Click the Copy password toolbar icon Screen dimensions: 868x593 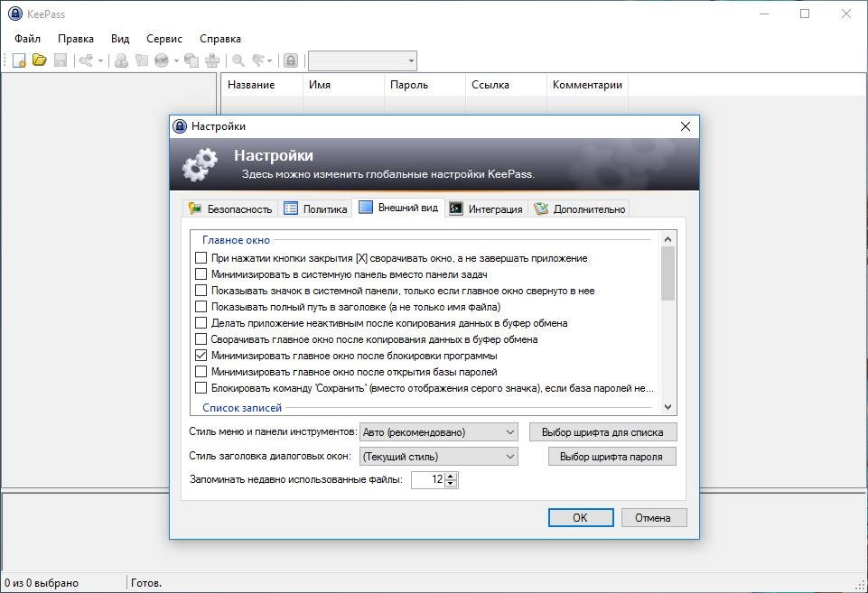[142, 60]
